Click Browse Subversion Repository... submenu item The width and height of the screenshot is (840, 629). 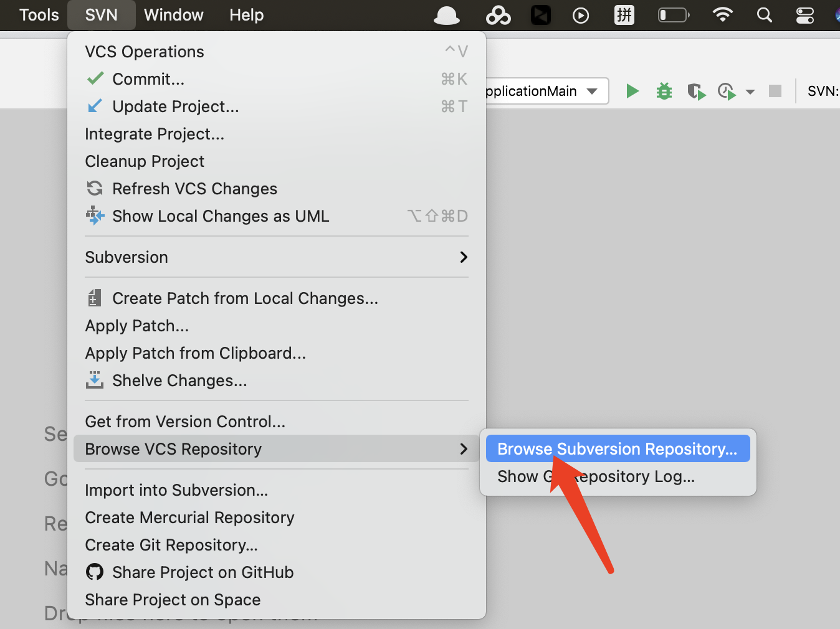(x=618, y=449)
